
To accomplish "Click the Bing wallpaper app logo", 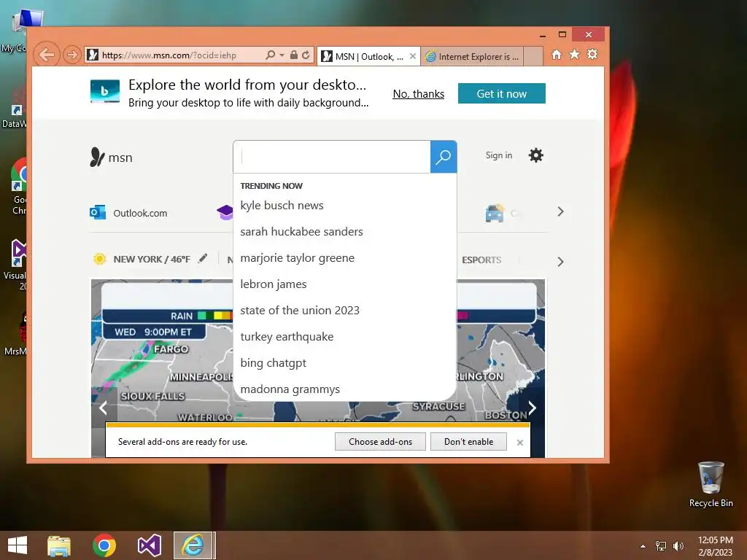I will 105,91.
